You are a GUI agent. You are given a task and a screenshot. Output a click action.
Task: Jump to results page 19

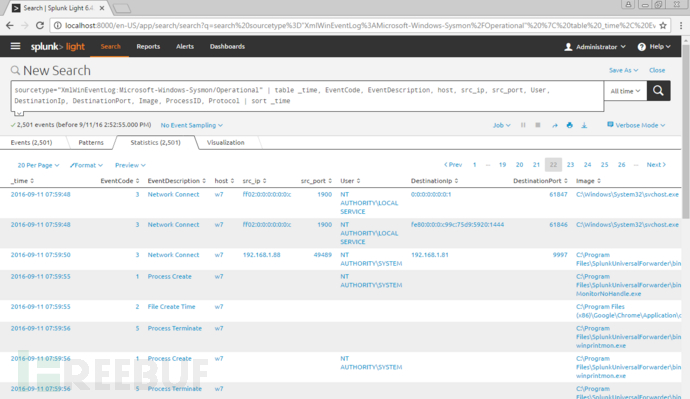502,165
